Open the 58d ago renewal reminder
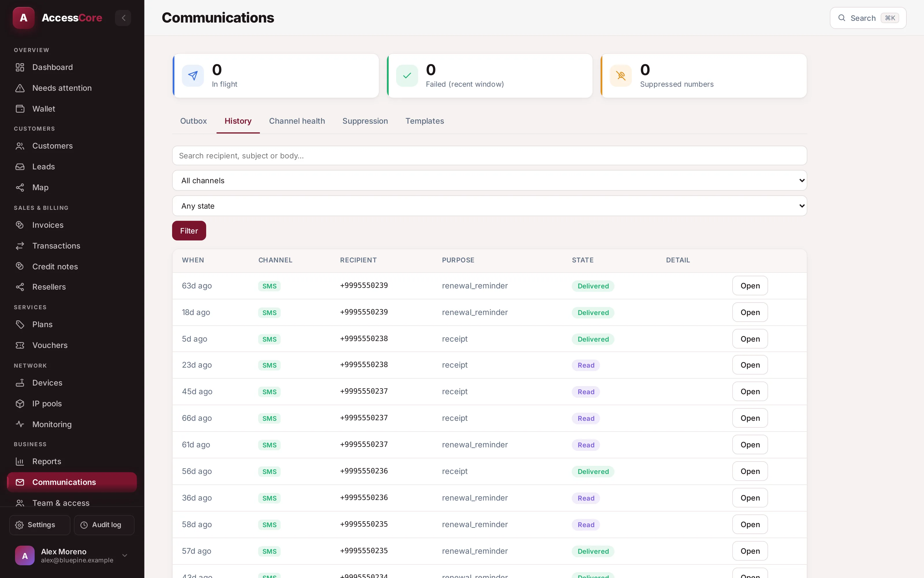 [x=750, y=525]
